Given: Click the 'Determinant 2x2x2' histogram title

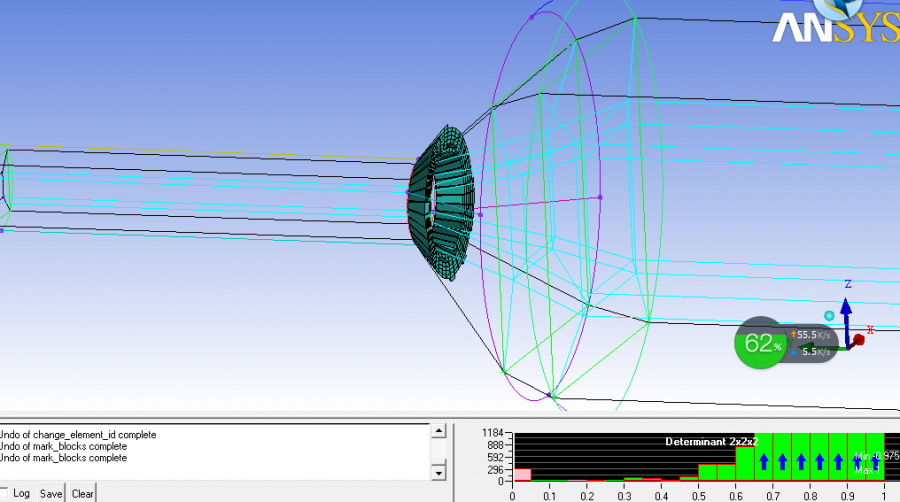Looking at the screenshot, I should pos(712,442).
